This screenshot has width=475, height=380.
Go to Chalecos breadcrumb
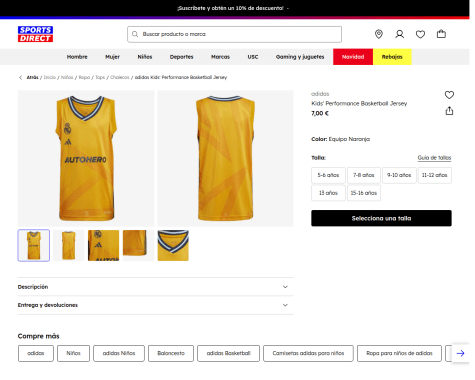[x=120, y=77]
